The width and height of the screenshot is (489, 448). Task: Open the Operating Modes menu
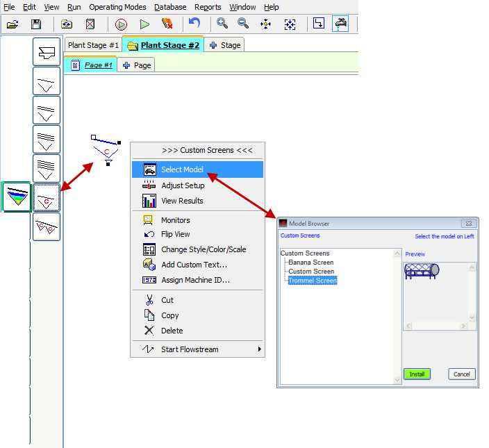(x=117, y=7)
